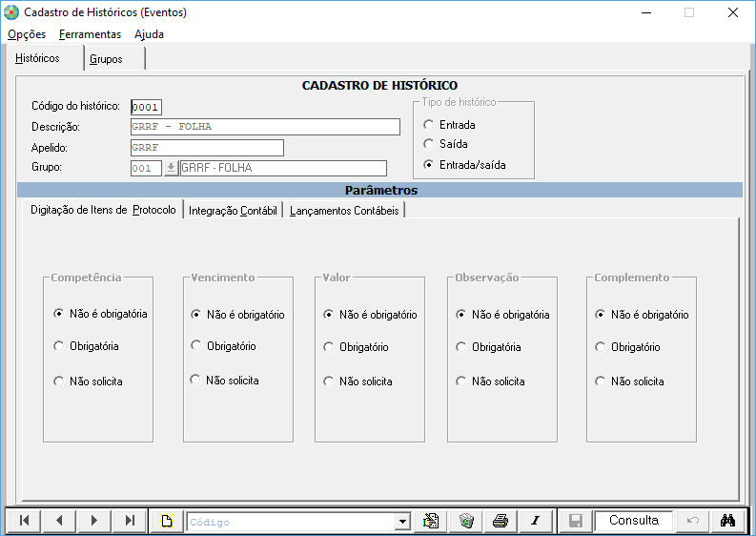The width and height of the screenshot is (756, 536).
Task: Expand the Código search dropdown
Action: click(x=402, y=521)
